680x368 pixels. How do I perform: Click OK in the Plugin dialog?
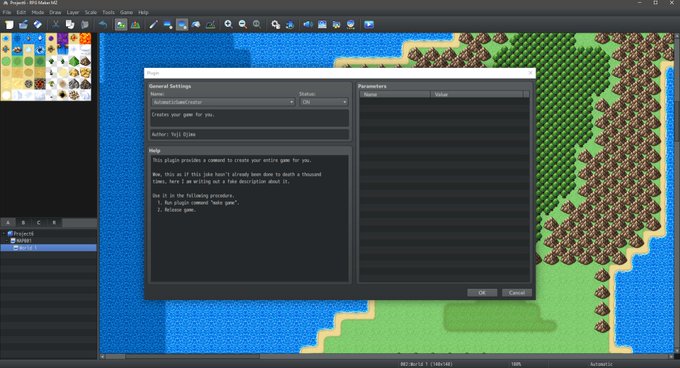(x=482, y=293)
